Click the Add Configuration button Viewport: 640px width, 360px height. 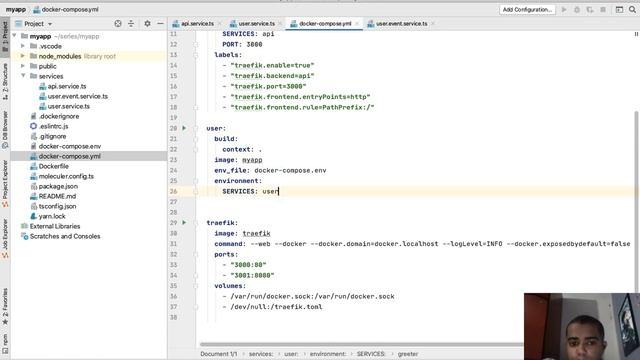point(527,9)
